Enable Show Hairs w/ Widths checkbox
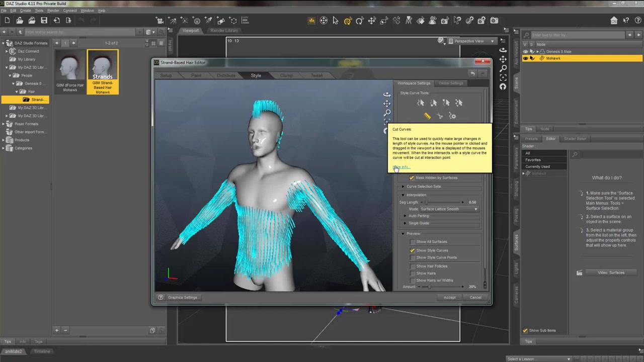 (x=413, y=280)
